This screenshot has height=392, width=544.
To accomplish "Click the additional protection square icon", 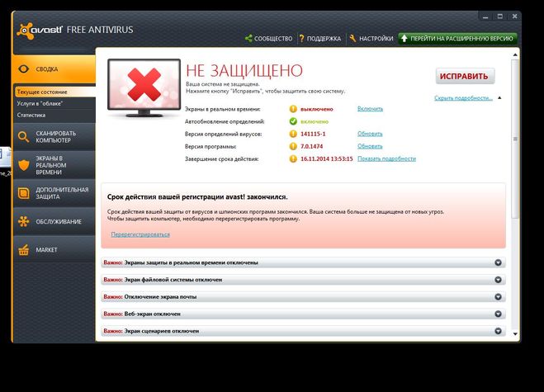I will click(x=24, y=193).
